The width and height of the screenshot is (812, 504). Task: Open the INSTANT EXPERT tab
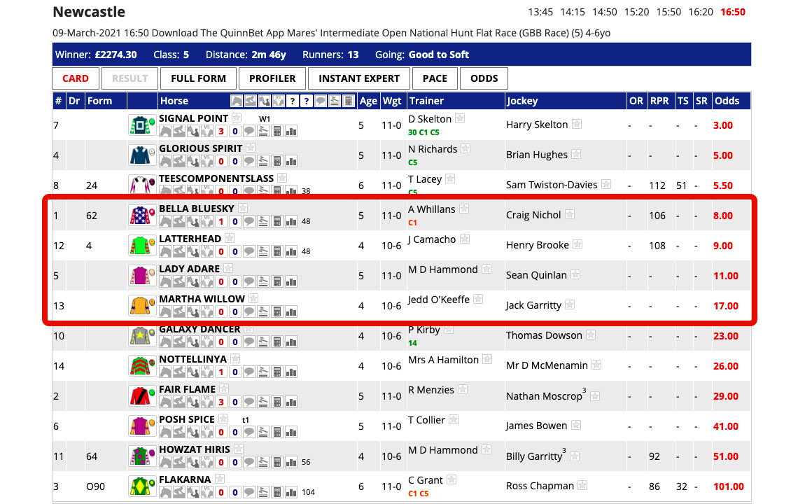(359, 78)
